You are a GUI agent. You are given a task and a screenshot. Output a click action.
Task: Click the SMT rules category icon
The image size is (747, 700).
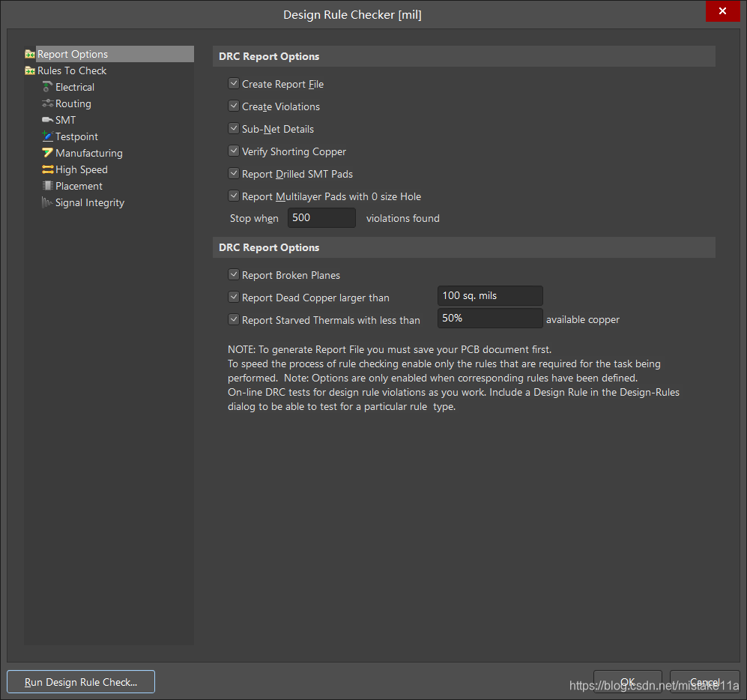48,120
